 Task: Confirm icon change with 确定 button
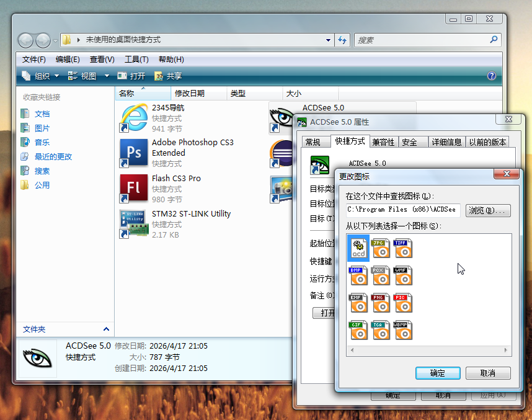(x=437, y=373)
